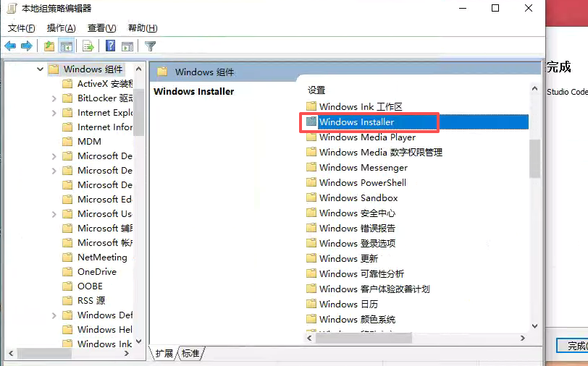Expand the BitLocker tree node
The width and height of the screenshot is (588, 366).
pyautogui.click(x=54, y=98)
